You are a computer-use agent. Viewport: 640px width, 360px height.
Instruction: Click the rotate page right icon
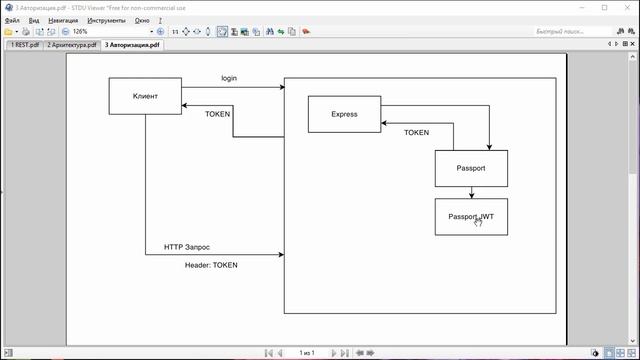[x=51, y=31]
